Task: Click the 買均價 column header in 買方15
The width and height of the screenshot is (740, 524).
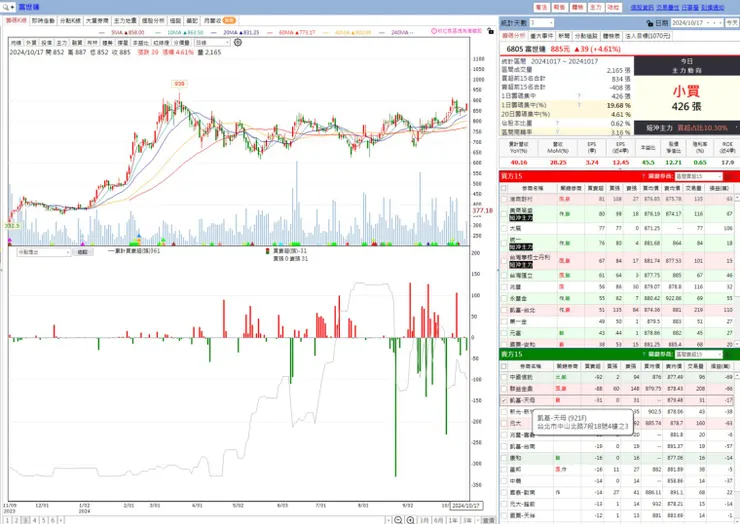Action: (652, 188)
